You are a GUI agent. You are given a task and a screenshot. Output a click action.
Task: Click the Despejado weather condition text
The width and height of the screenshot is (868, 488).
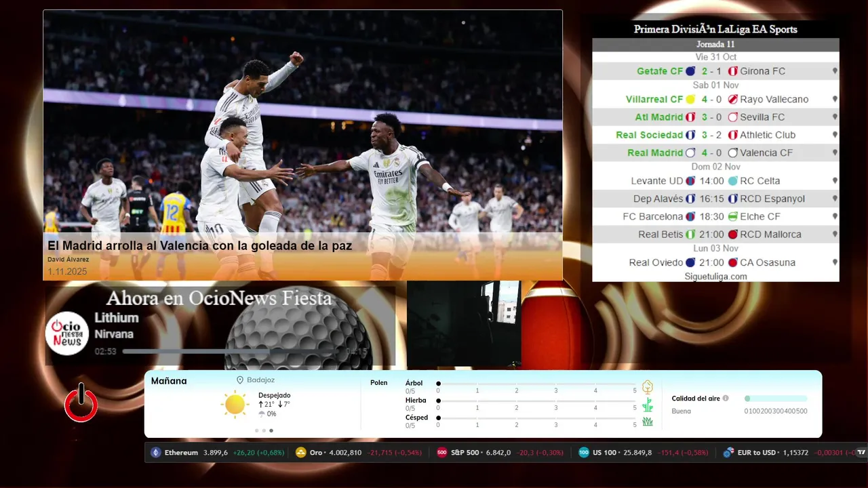275,395
